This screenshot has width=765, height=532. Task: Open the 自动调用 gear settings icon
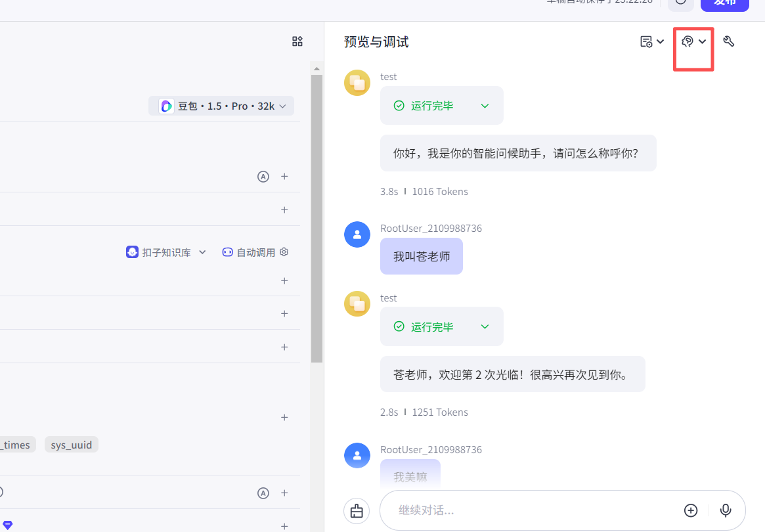click(284, 252)
